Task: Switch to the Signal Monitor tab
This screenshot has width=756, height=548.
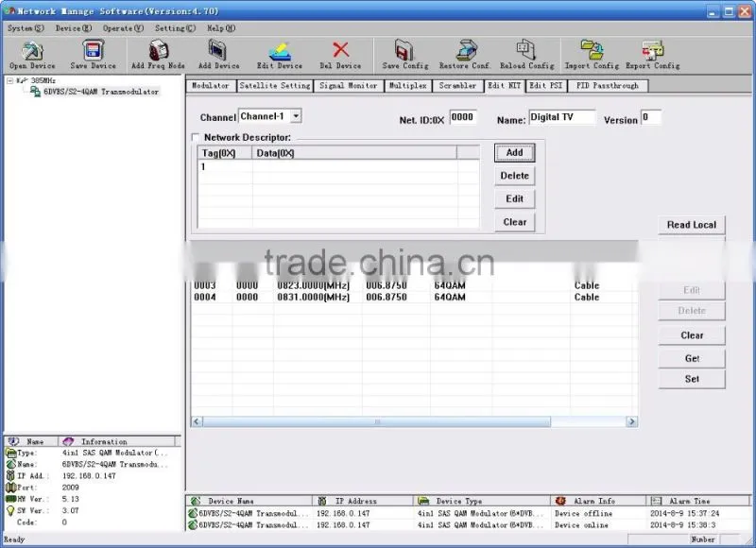Action: pyautogui.click(x=348, y=86)
